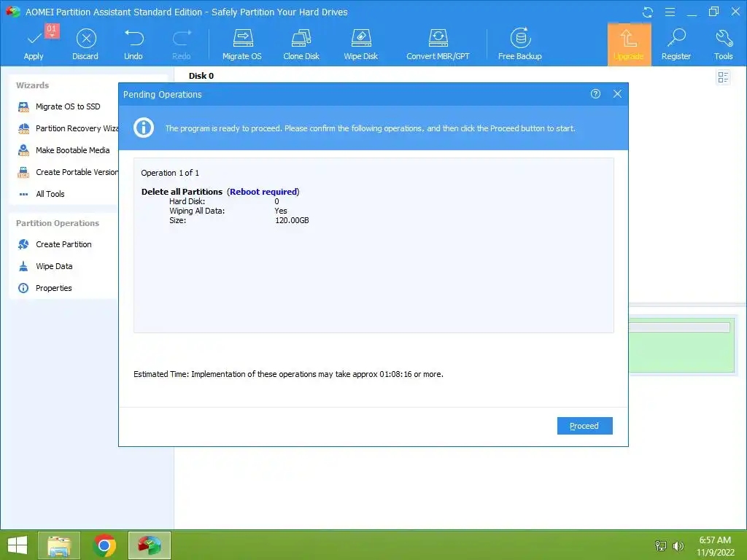
Task: Click the orange Upgrade button
Action: (x=629, y=44)
